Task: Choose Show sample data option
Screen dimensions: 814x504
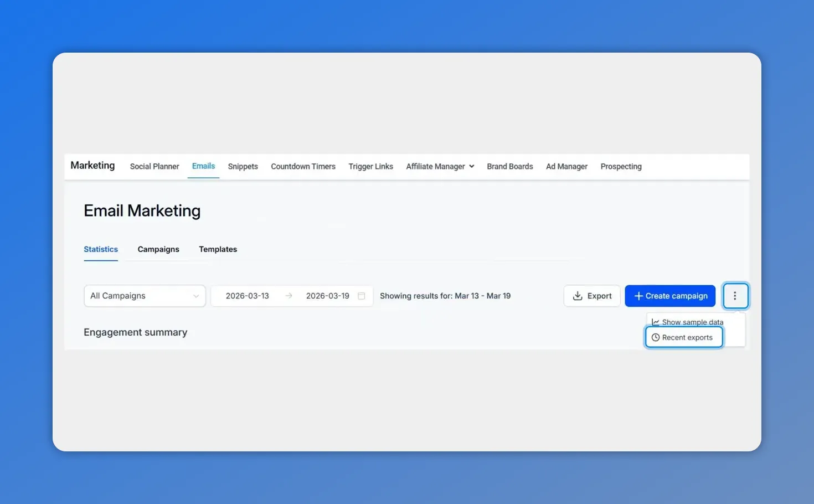Action: tap(692, 322)
